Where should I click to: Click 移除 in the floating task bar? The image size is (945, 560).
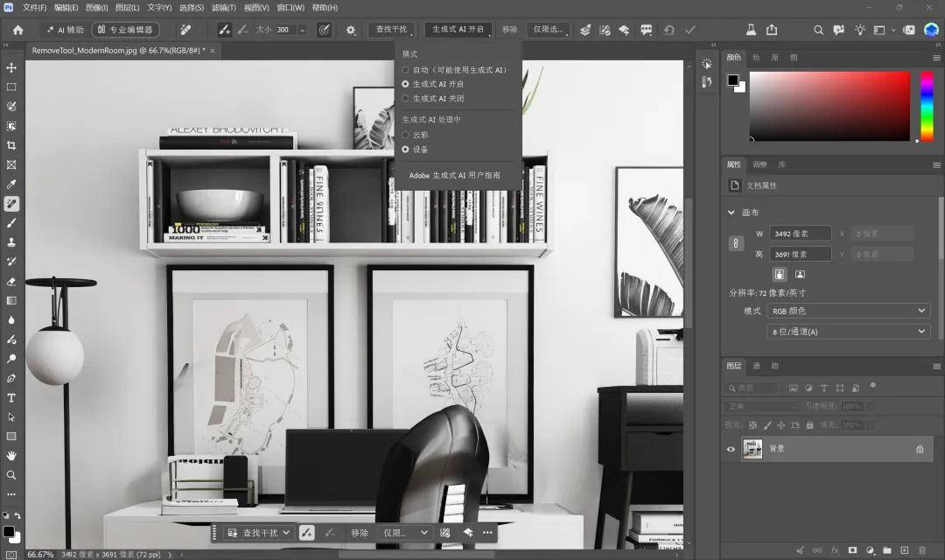[360, 533]
